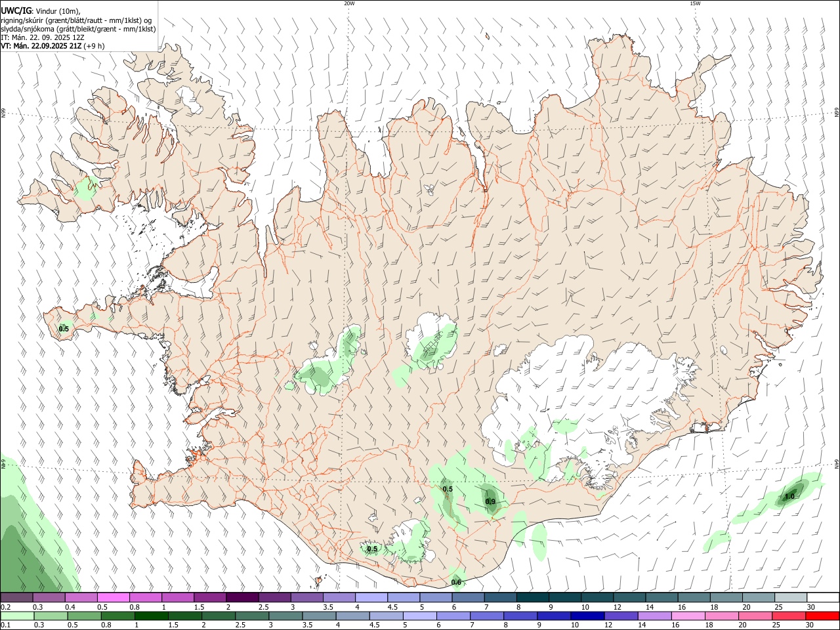Click the pale green 0.1–0.3 rain swatch

17,616
